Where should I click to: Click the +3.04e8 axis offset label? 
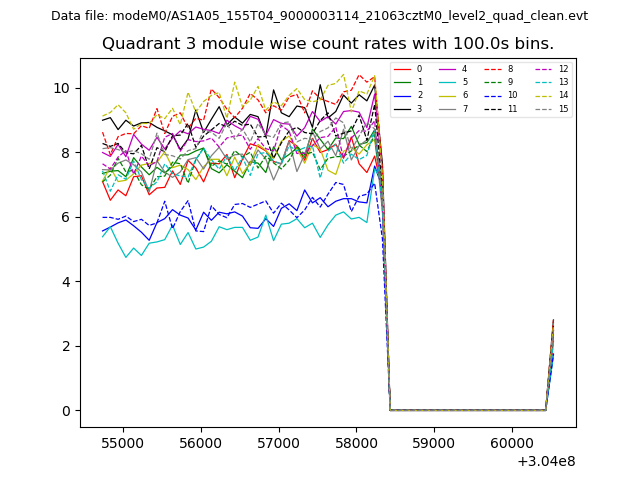[x=545, y=461]
